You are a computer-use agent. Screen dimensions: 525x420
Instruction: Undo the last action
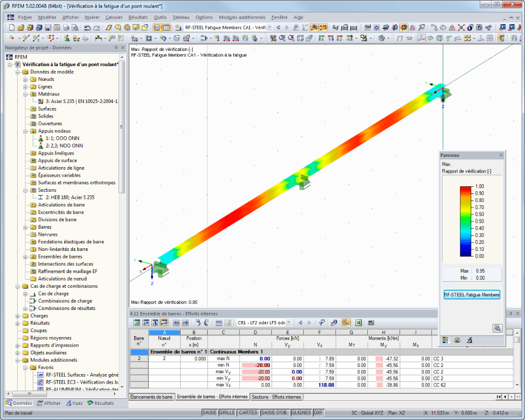[x=87, y=27]
